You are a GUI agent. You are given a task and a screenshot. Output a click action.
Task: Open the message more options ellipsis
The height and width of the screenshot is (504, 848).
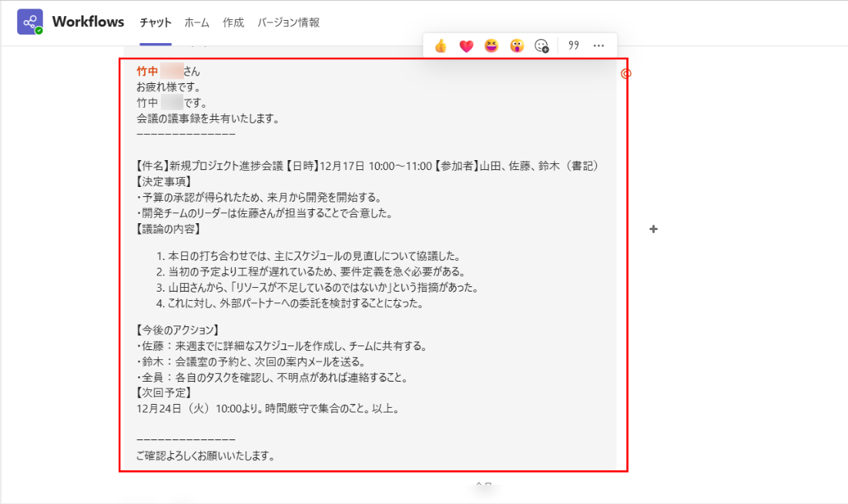click(x=599, y=46)
